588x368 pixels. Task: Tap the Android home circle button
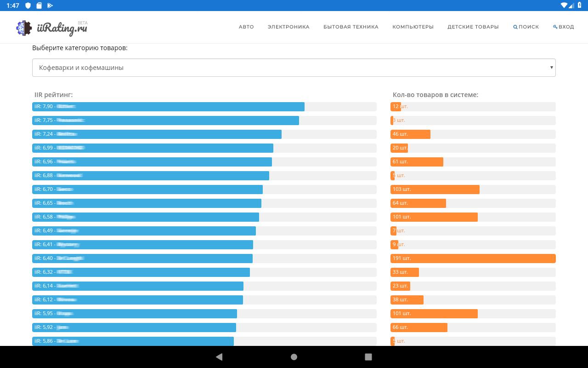(294, 357)
